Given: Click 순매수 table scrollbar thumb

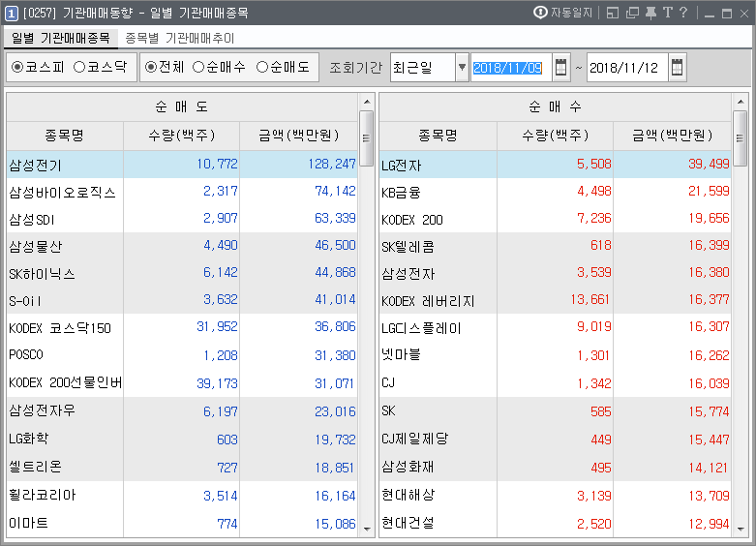Looking at the screenshot, I should (740, 138).
